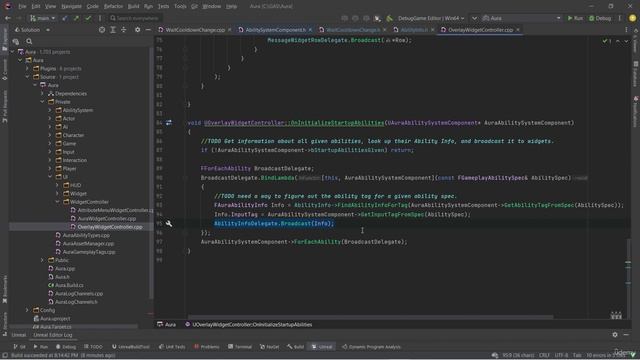Expand the Config folder
The width and height of the screenshot is (640, 360).
point(27,310)
